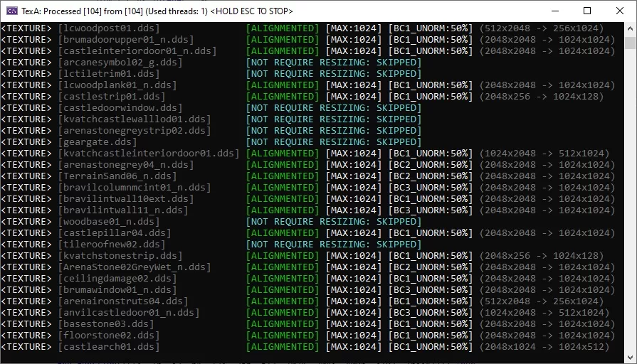Select filename TerrainSand06_n.dds

point(117,176)
